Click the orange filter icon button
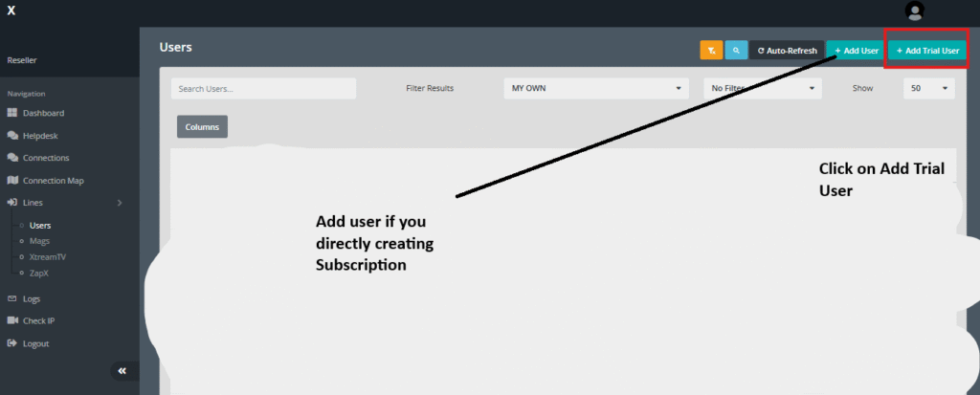Image resolution: width=980 pixels, height=395 pixels. 711,50
